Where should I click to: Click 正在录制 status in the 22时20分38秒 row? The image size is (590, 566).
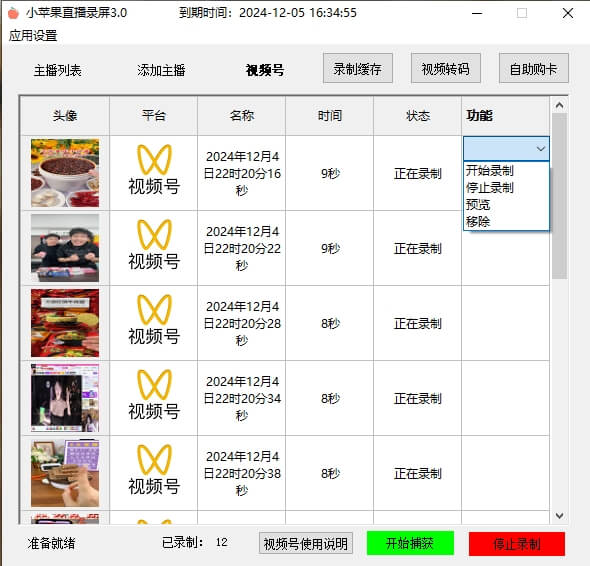pyautogui.click(x=418, y=473)
